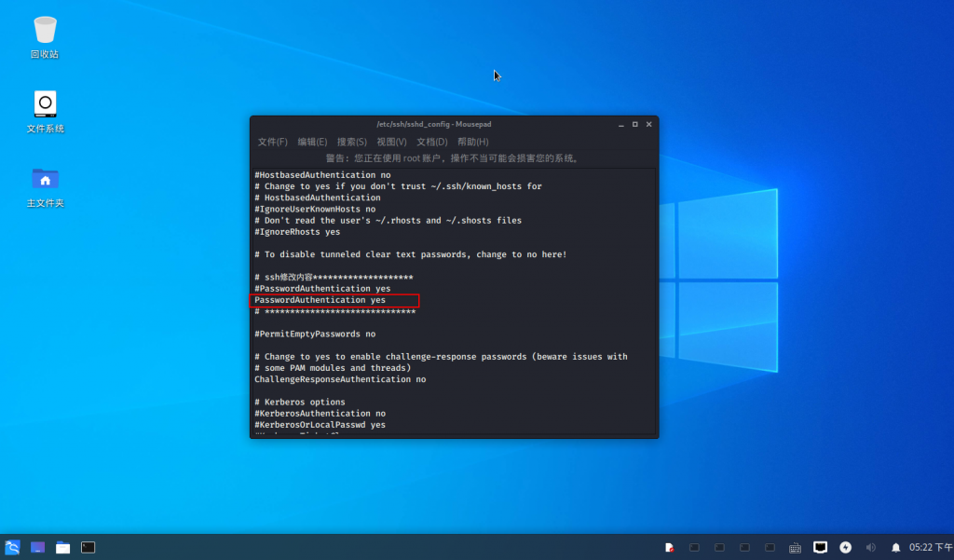Open the 文件系统 file system desktop icon
The image size is (954, 560).
(45, 112)
